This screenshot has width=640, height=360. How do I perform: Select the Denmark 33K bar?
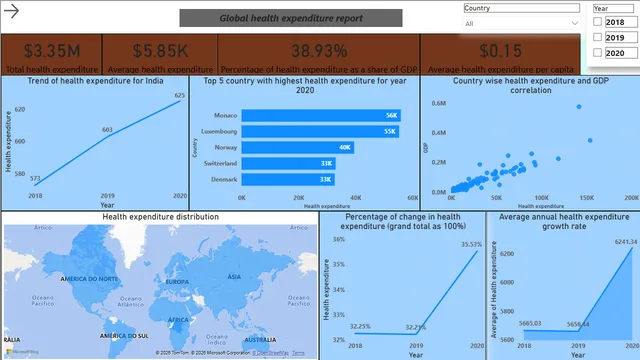[288, 179]
